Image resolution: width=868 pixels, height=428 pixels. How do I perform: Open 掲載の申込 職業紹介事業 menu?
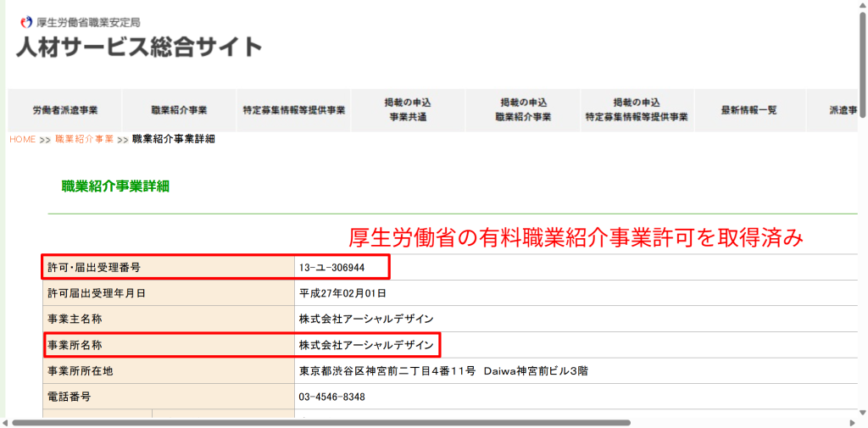[x=523, y=110]
